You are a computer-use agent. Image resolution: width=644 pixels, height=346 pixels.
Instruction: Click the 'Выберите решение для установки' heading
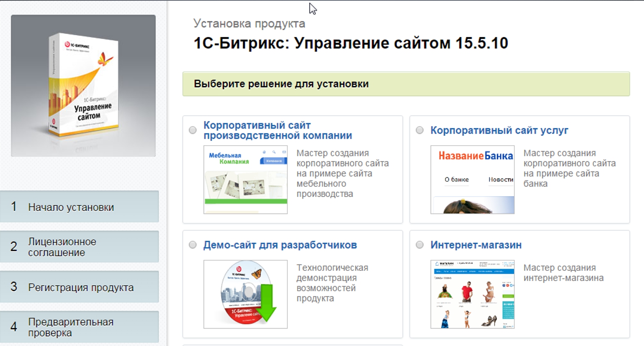pos(281,84)
